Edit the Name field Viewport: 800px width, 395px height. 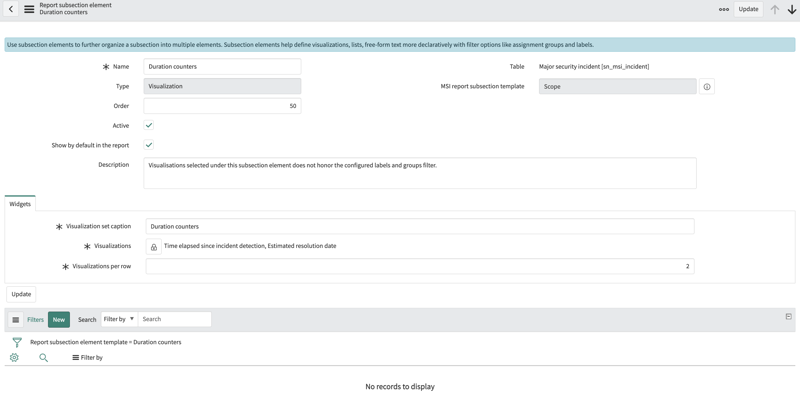tap(222, 66)
